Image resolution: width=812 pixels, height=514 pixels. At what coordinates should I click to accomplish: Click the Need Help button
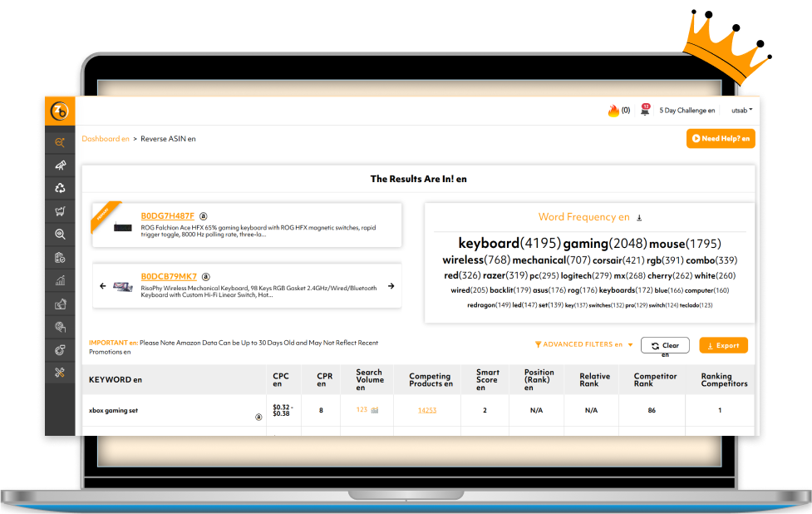coord(721,139)
